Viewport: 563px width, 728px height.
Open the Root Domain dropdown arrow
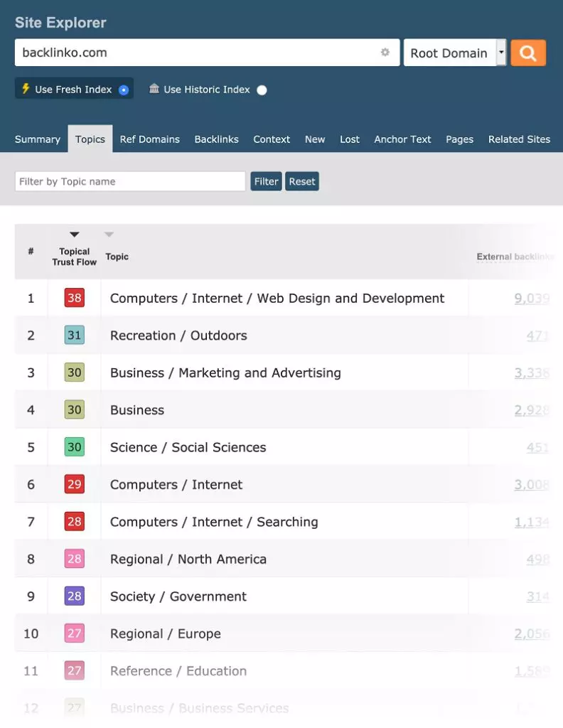click(x=501, y=53)
